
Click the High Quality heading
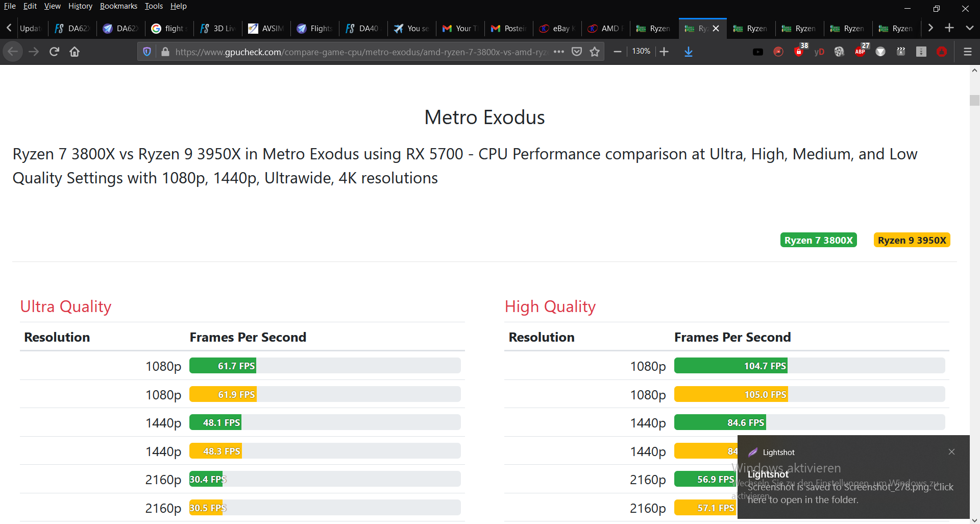click(550, 306)
